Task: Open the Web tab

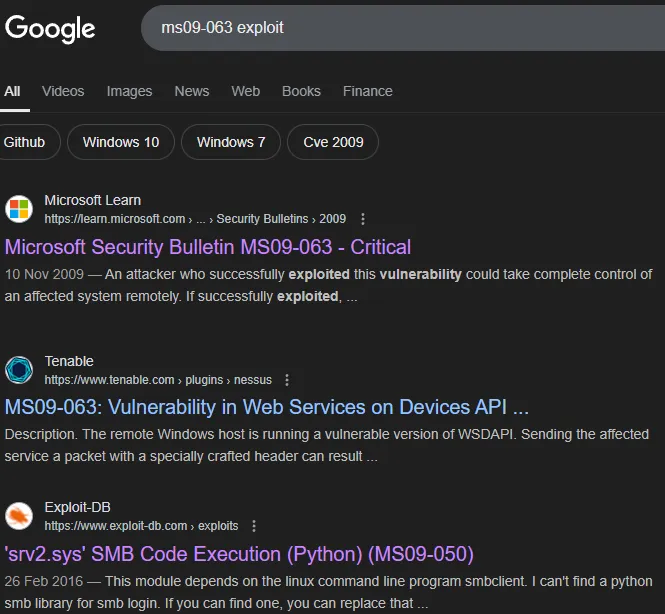Action: pos(246,91)
